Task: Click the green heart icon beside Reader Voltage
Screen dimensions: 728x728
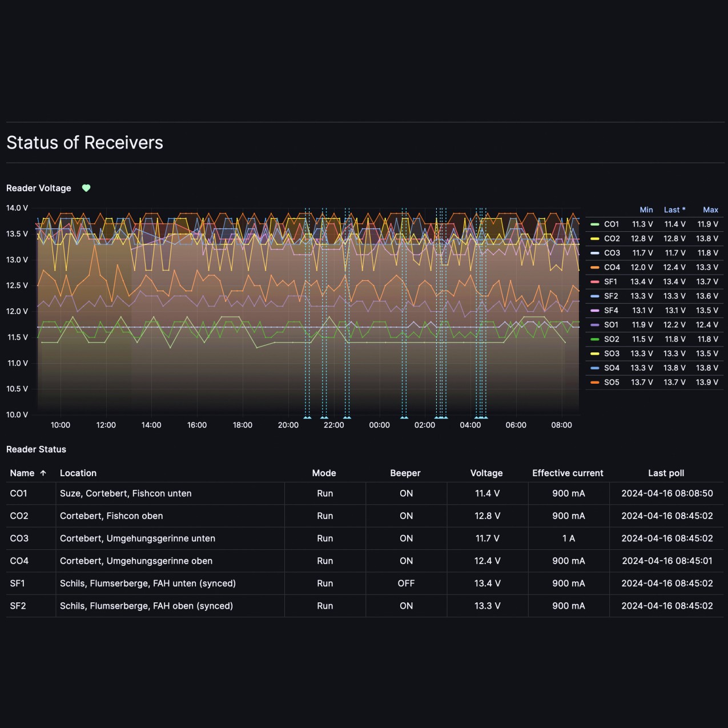Action: pyautogui.click(x=86, y=188)
